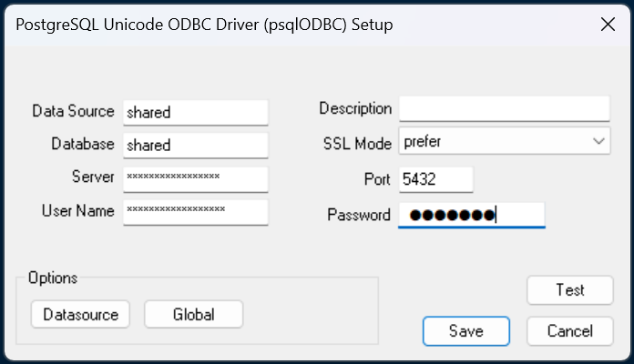Close the psqlODBC Setup dialog

click(x=608, y=25)
